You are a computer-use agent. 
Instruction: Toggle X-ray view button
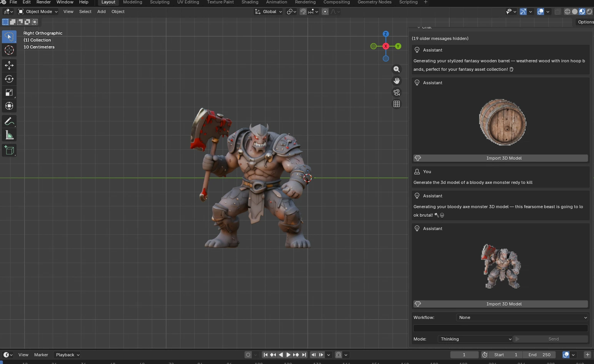pyautogui.click(x=557, y=12)
